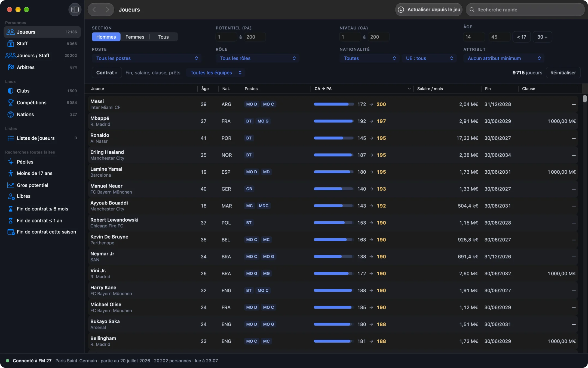
Task: Open the UE : tous dropdown
Action: [x=429, y=58]
